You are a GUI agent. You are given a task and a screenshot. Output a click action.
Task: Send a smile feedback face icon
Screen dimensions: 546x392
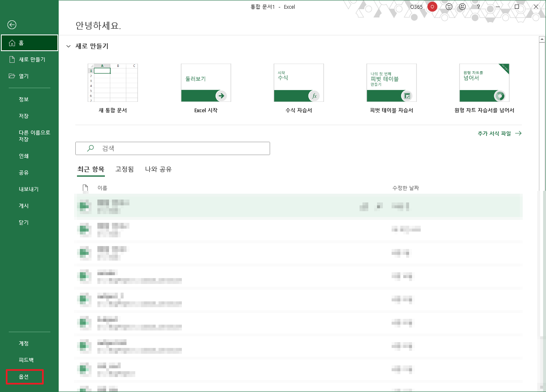point(449,7)
